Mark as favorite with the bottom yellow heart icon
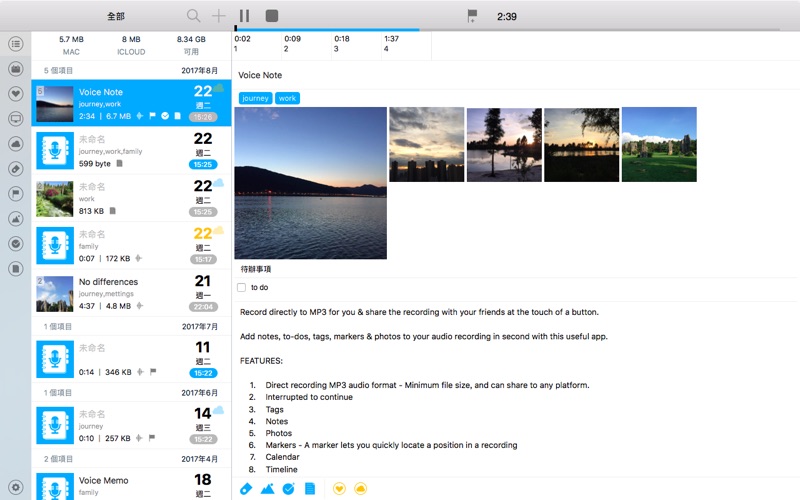 tap(339, 489)
